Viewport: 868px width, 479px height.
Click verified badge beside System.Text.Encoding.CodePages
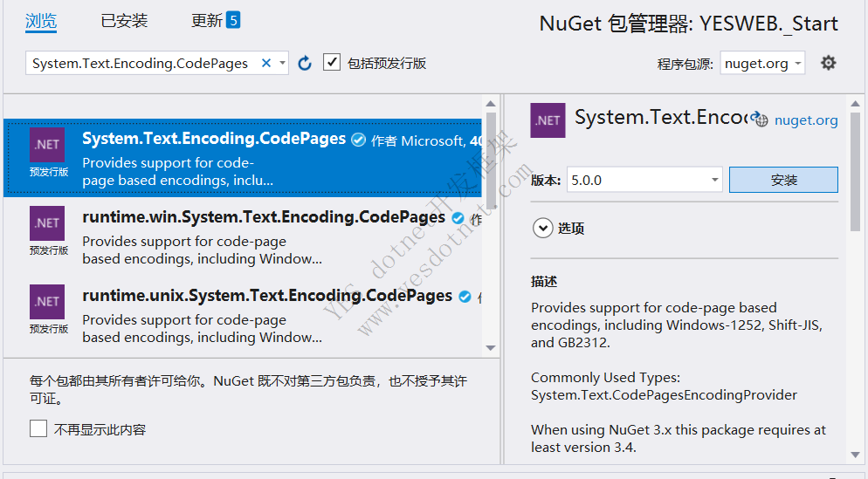coord(359,140)
